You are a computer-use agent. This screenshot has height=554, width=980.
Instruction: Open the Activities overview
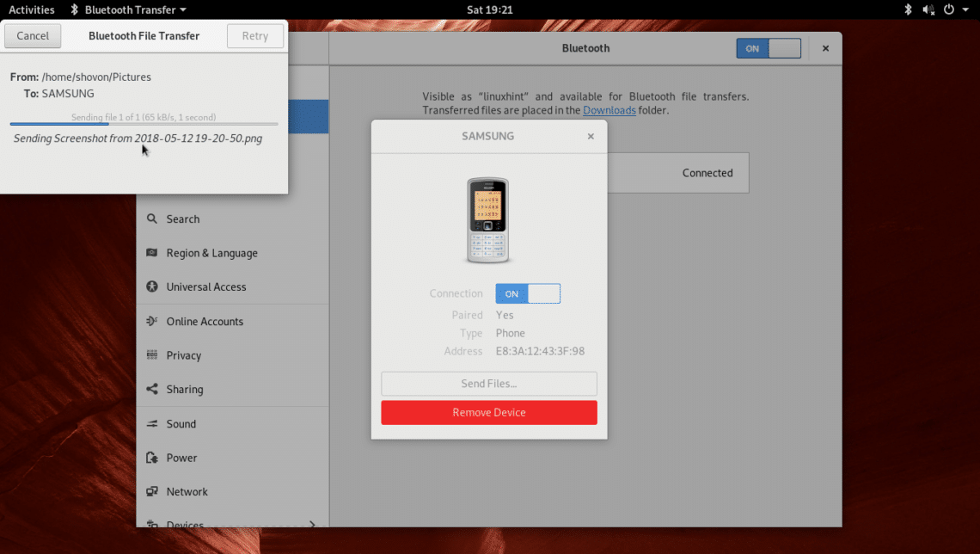31,9
